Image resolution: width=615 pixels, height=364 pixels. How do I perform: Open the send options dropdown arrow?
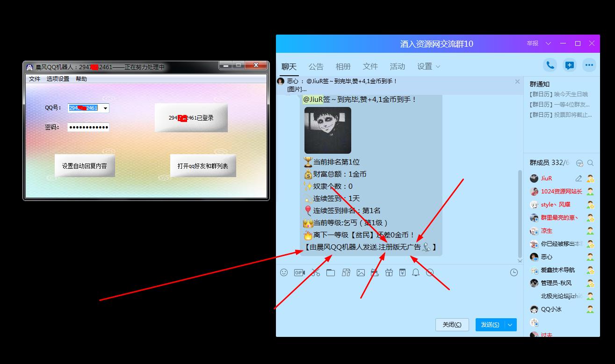click(510, 325)
